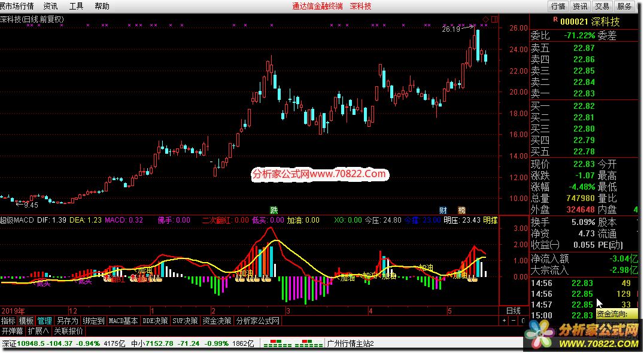
Task: Click the 大宗流入 value -2.98亿
Action: (624, 270)
